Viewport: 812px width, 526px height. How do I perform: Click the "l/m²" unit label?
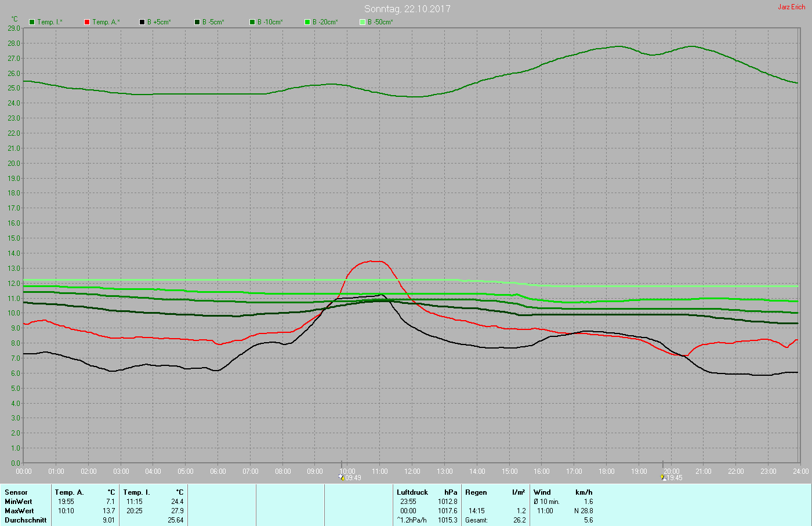(519, 492)
